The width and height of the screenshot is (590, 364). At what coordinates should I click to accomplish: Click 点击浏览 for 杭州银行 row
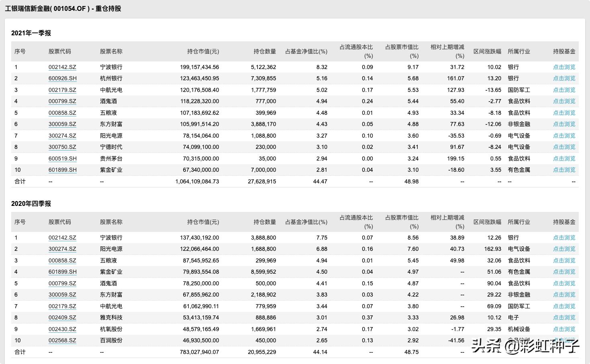564,78
